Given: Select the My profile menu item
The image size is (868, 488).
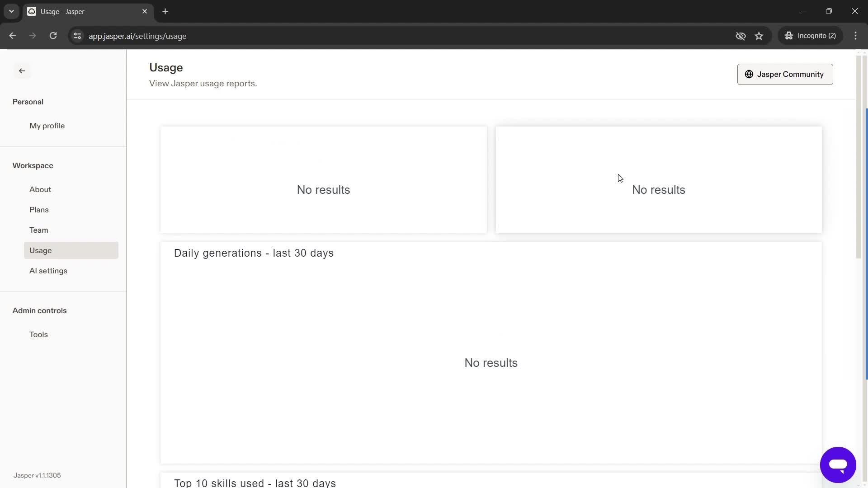Looking at the screenshot, I should 47,126.
